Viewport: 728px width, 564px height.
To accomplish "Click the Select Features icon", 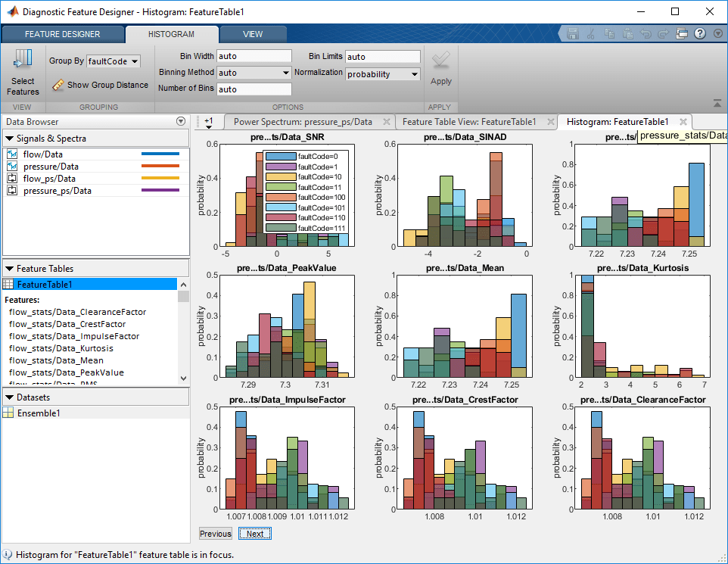I will pos(23,60).
